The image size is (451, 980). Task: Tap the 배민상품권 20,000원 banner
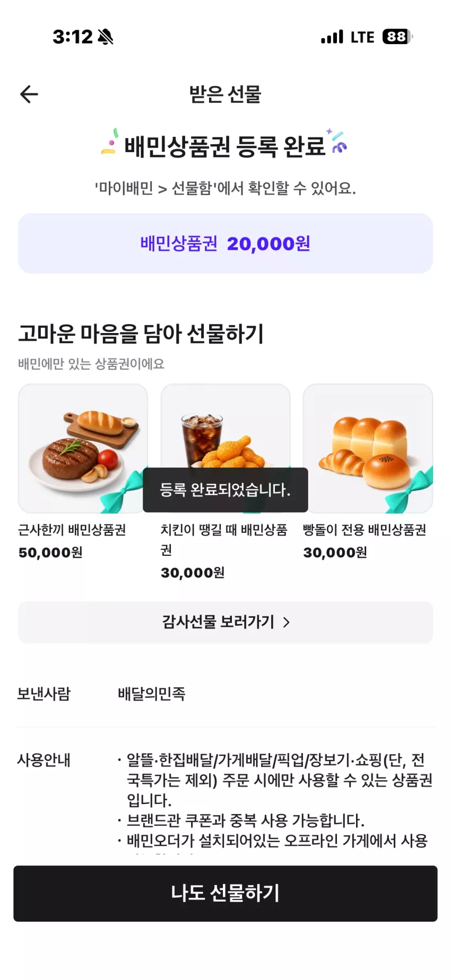226,243
